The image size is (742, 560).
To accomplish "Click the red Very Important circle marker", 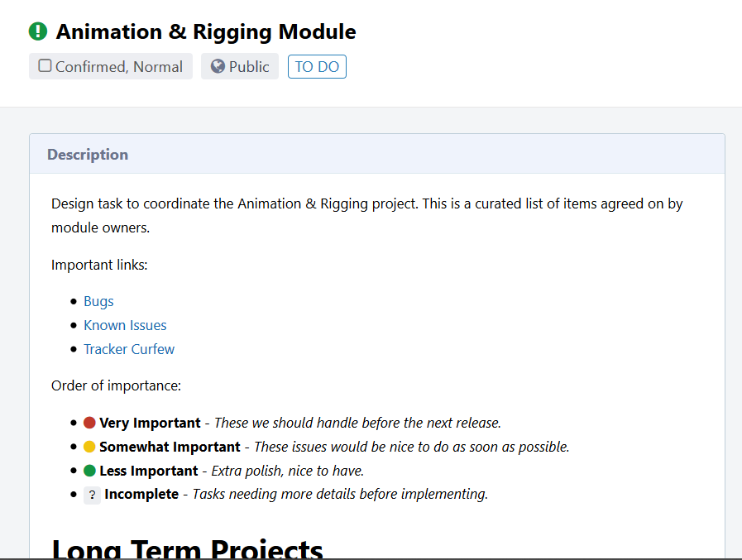I will click(89, 423).
